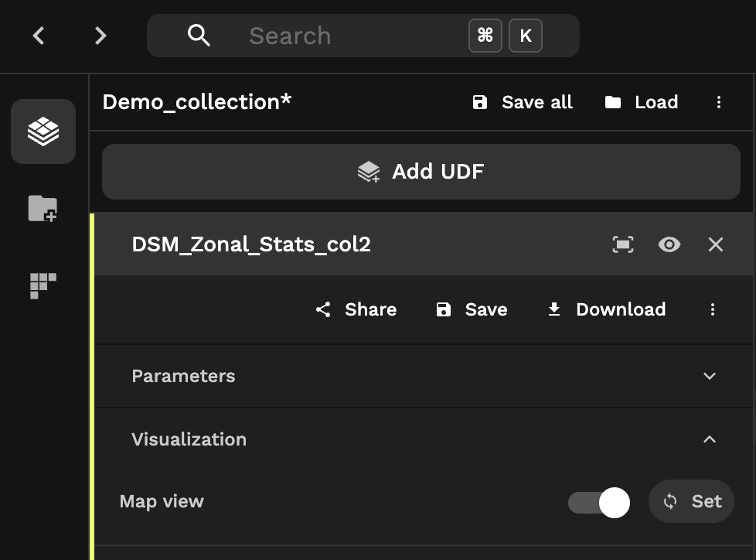The image size is (756, 560).
Task: Open the tiles grid sidebar icon
Action: pos(43,286)
